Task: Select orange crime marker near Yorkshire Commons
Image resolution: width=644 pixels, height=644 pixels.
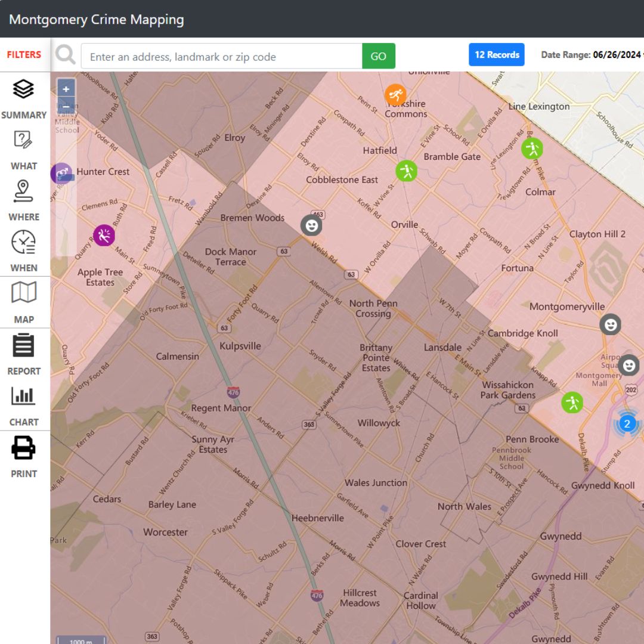Action: click(x=395, y=94)
